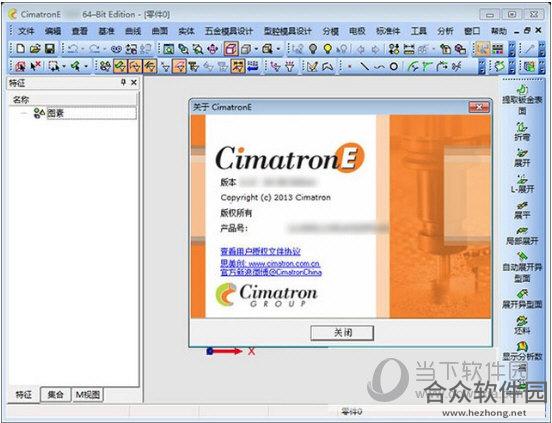Open 电极 menu
Screen dimensions: 552x423
tap(357, 31)
